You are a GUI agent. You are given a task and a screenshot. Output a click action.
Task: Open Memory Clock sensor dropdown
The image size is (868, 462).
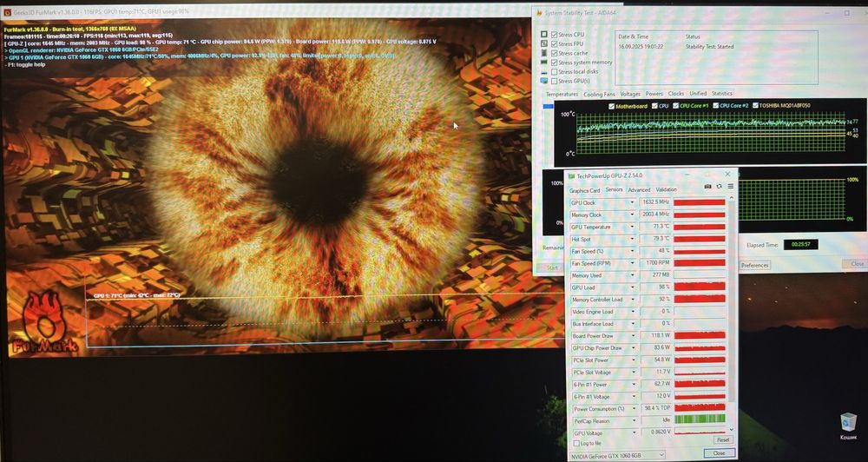[632, 215]
